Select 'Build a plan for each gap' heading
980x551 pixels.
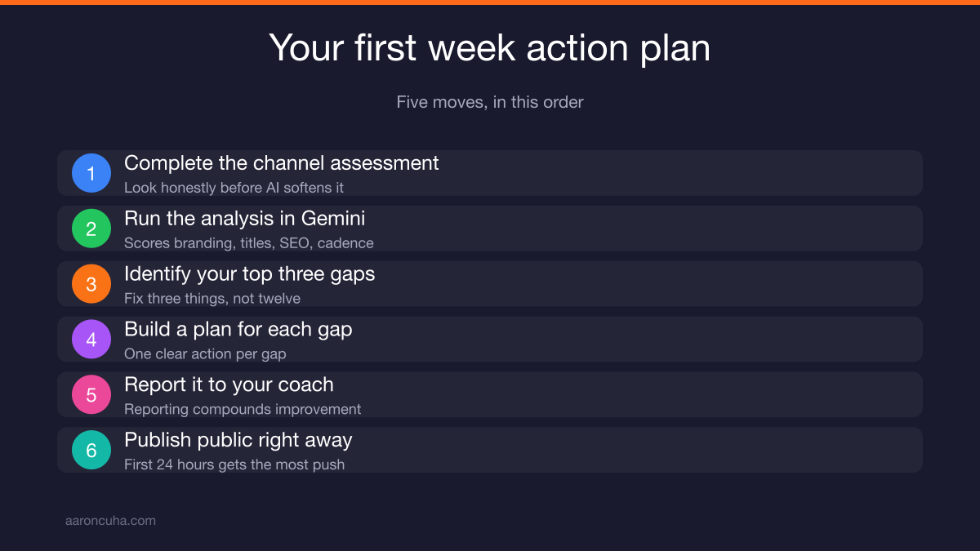[x=238, y=330]
